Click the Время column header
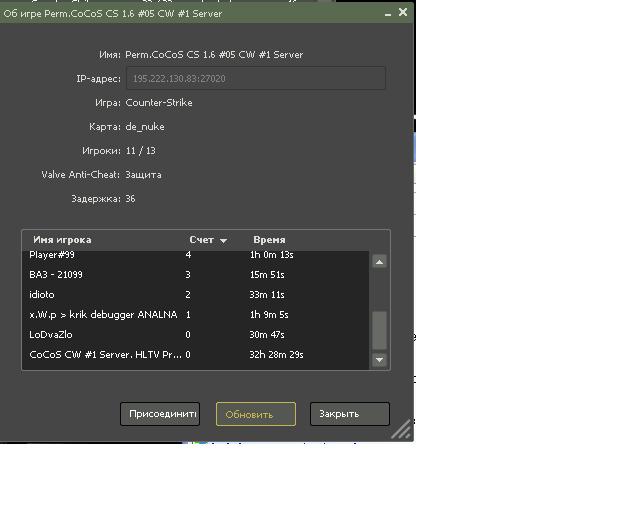Image resolution: width=640 pixels, height=512 pixels. point(269,240)
